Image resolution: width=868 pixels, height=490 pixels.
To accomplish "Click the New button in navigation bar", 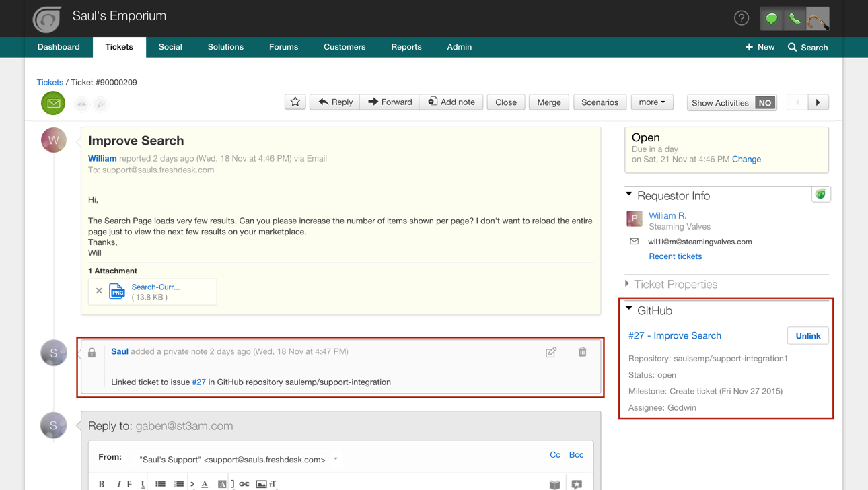I will click(x=760, y=47).
